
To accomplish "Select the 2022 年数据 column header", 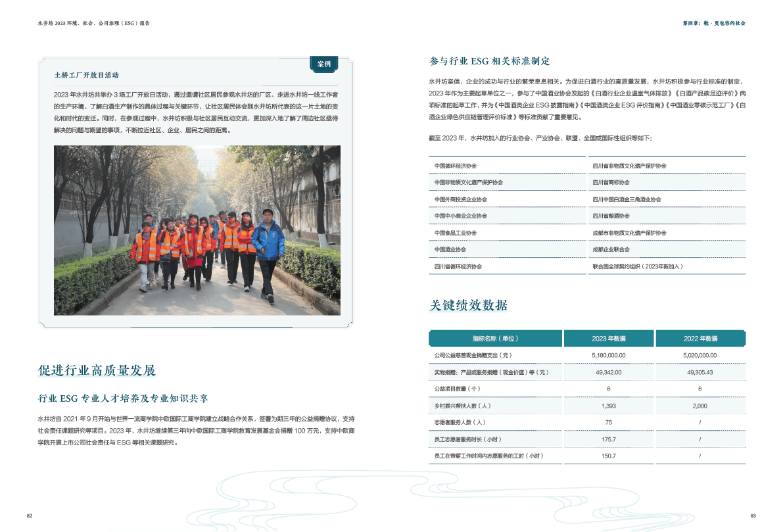I will click(x=700, y=339).
